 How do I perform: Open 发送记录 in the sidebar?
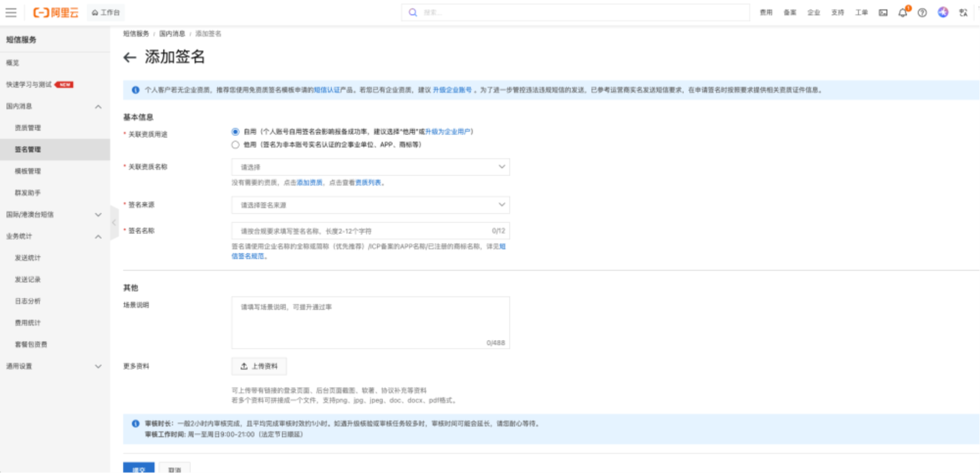[28, 279]
